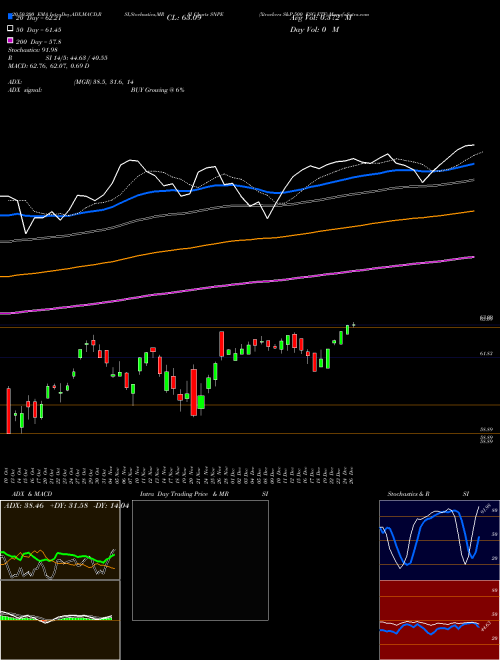This screenshot has width=500, height=660.
Task: Click the 'Avg Vol' value text
Action: pos(320,18)
